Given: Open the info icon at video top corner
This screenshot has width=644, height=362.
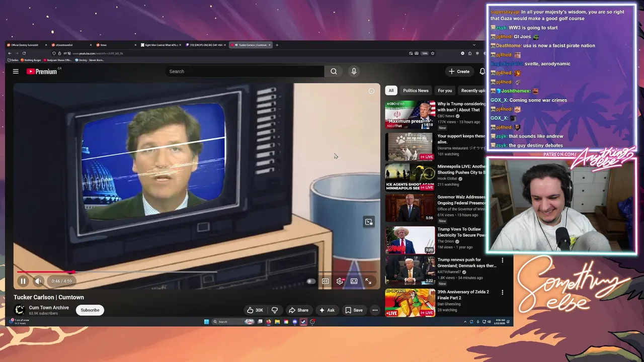Looking at the screenshot, I should pos(371,91).
